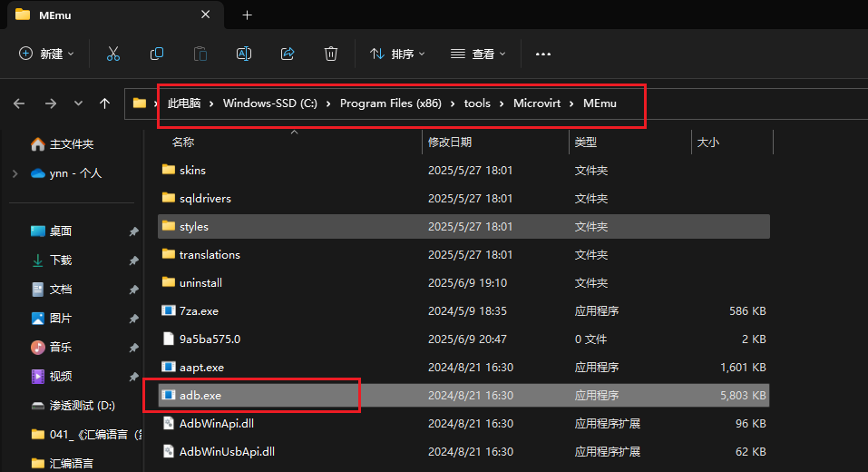The height and width of the screenshot is (472, 868).
Task: Open 下载 (Downloads) in sidebar
Action: (61, 260)
